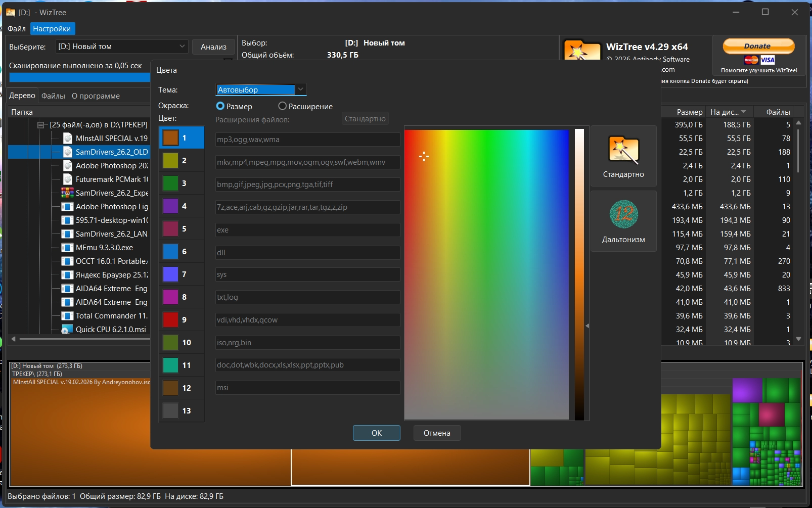Switch to the Файлы tab
812x508 pixels.
pyautogui.click(x=53, y=96)
